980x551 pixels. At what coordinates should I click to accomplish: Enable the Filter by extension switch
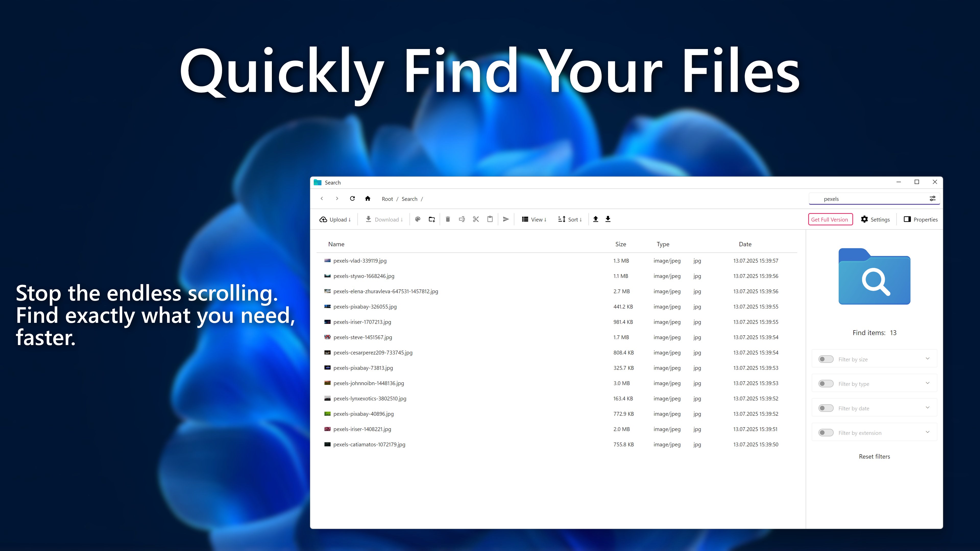pyautogui.click(x=826, y=433)
